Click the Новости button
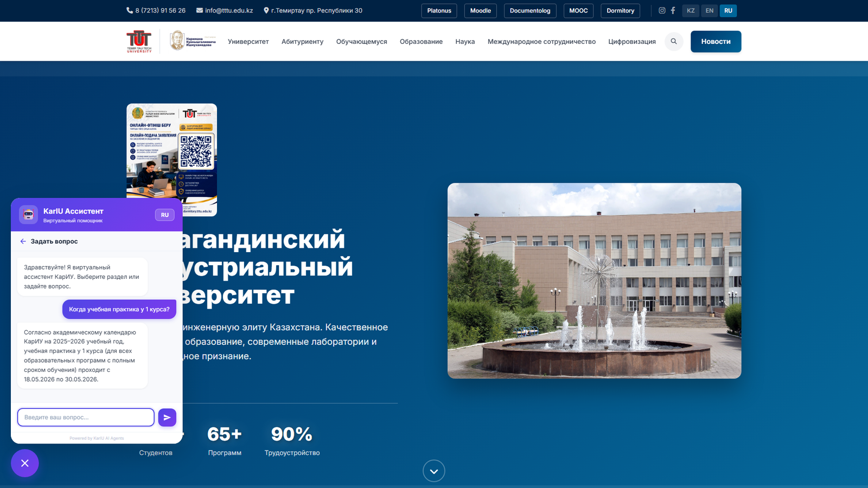The width and height of the screenshot is (868, 488). tap(716, 42)
